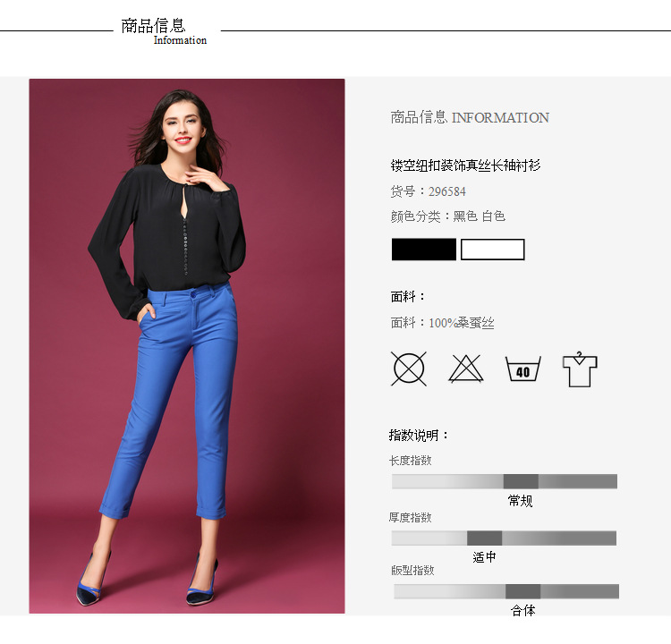Image resolution: width=671 pixels, height=644 pixels.
Task: Click the do-not-bleach triangle icon
Action: coord(465,369)
